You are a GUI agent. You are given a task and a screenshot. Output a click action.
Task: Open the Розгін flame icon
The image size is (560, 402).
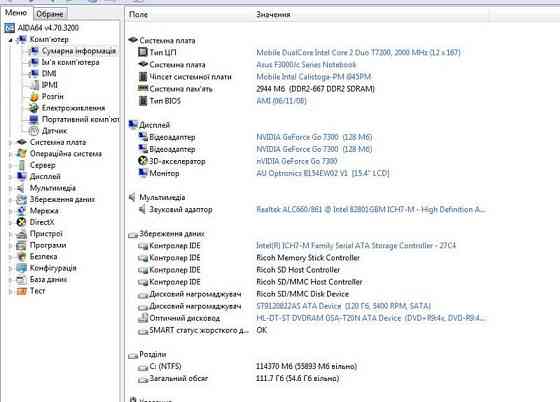point(35,96)
